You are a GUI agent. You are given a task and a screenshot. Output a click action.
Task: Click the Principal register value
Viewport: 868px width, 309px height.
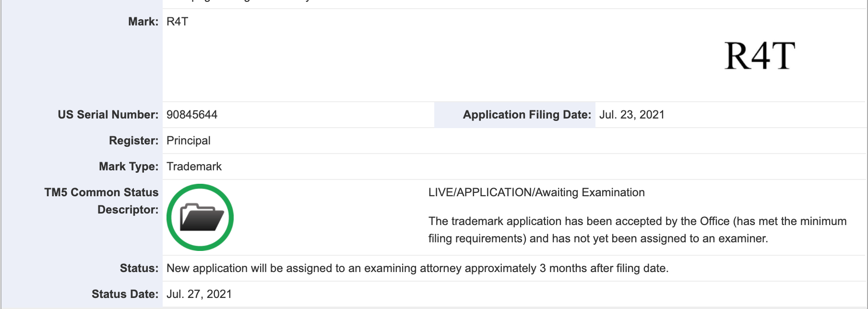189,141
